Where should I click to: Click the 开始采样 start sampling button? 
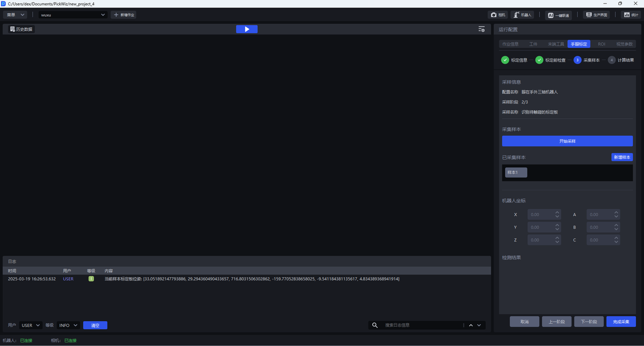pyautogui.click(x=567, y=141)
